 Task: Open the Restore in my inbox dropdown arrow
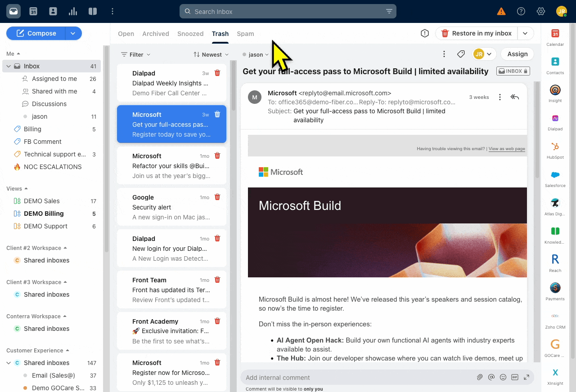(x=525, y=33)
